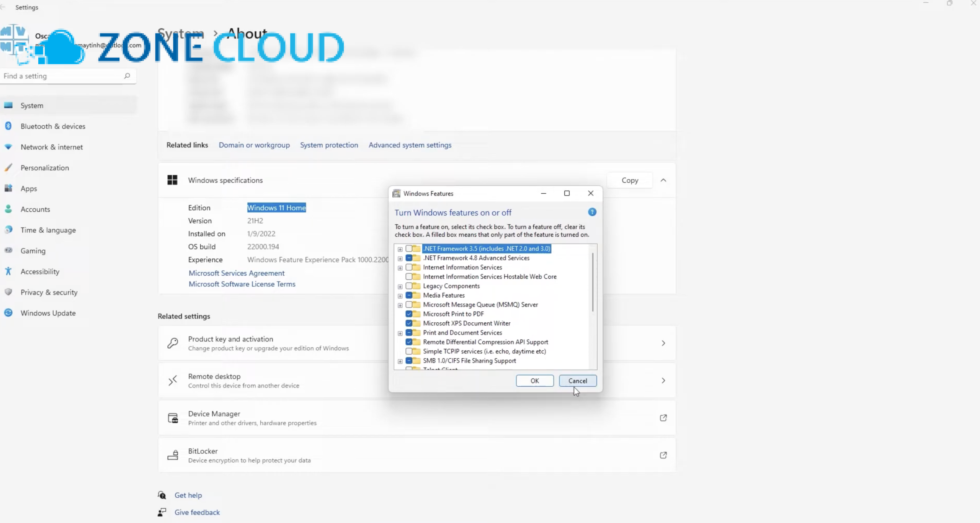Enable .NET Framework 3.5 checkbox
Screen dimensions: 980x523
pyautogui.click(x=409, y=248)
